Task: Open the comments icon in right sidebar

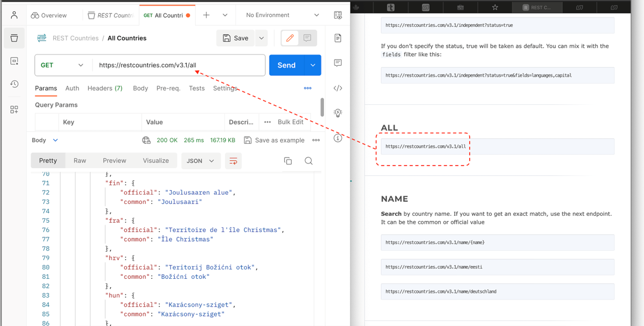Action: pos(338,63)
